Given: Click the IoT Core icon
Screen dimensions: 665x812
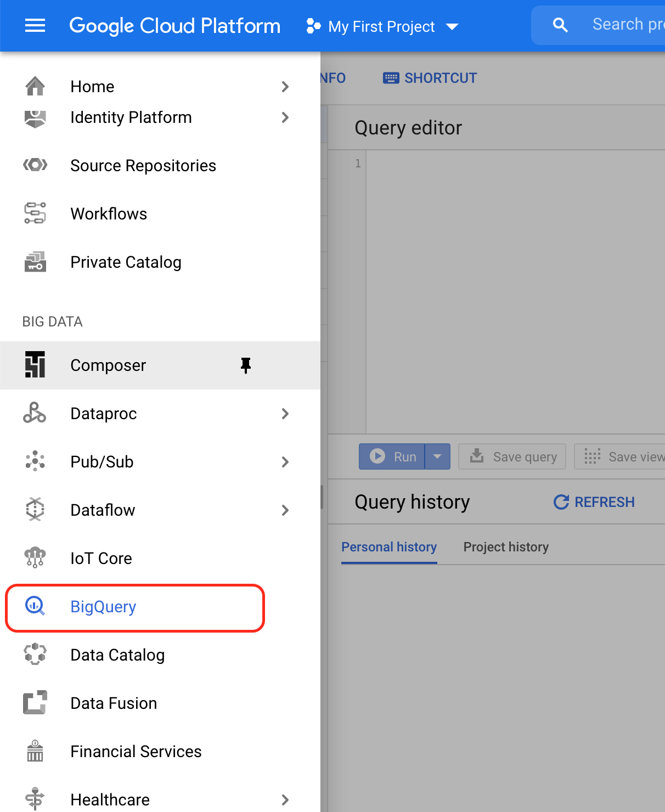Looking at the screenshot, I should (x=35, y=558).
